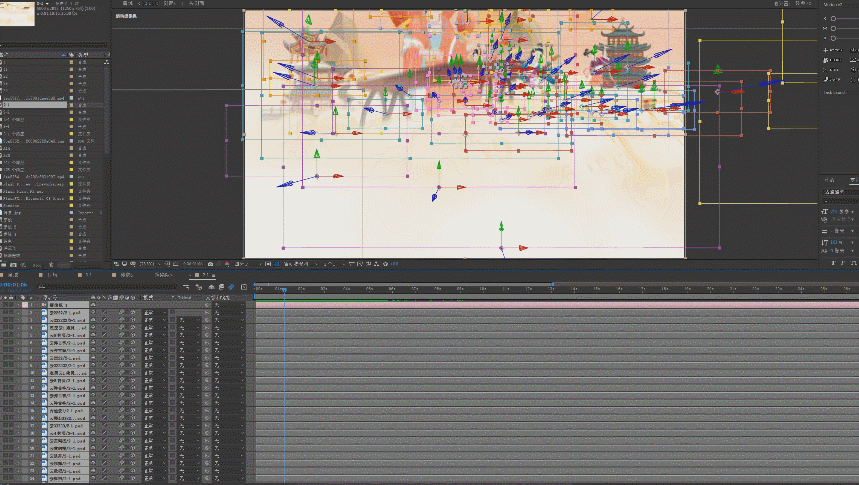Toggle visibility of layer 2 in timeline
Viewport: 859px width, 485px height.
[x=5, y=313]
